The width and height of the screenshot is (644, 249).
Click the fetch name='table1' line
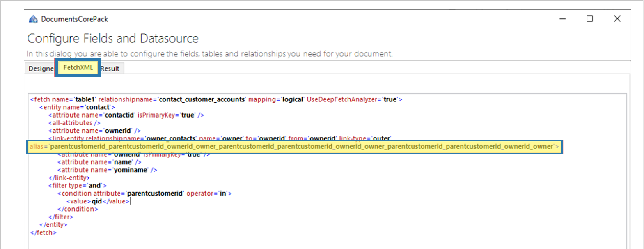tap(216, 99)
